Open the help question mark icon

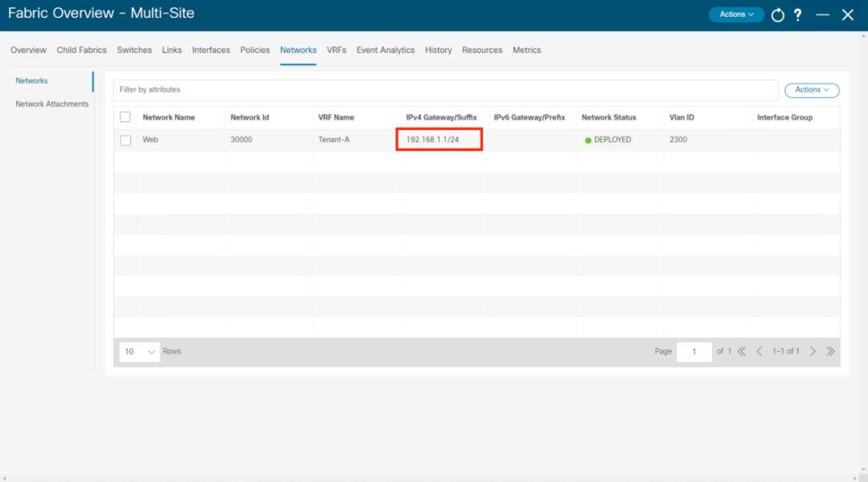click(798, 15)
